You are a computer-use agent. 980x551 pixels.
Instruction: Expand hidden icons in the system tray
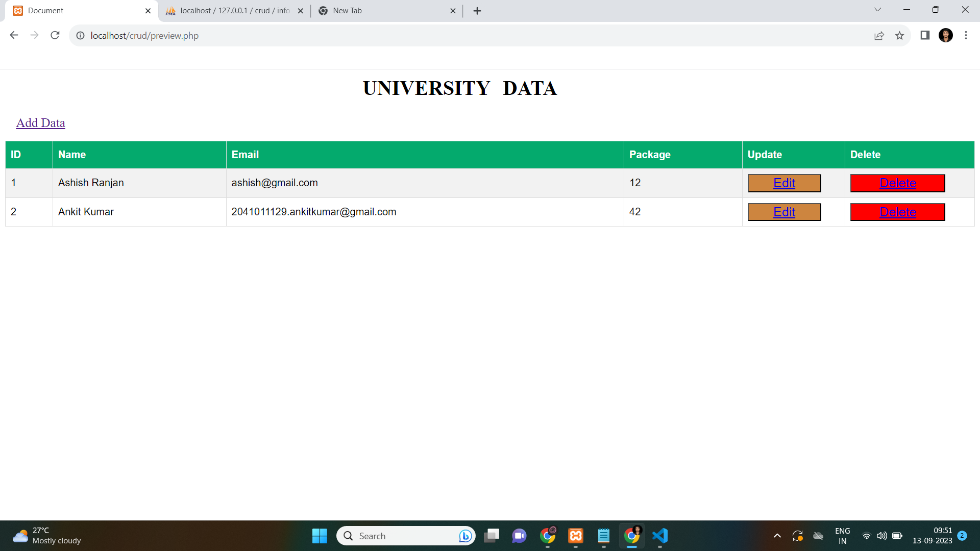pos(777,536)
